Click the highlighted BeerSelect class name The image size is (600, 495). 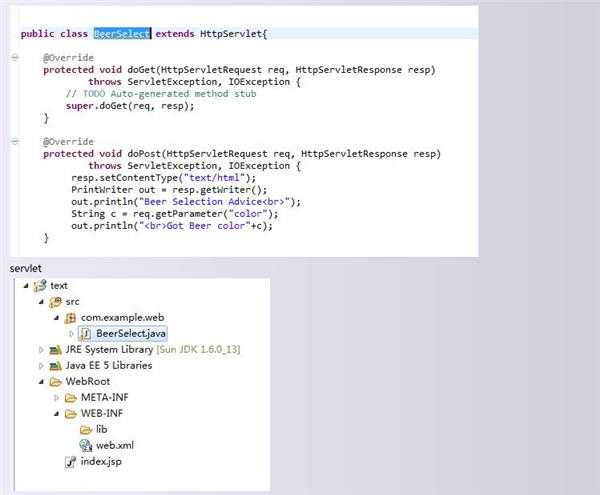click(122, 34)
